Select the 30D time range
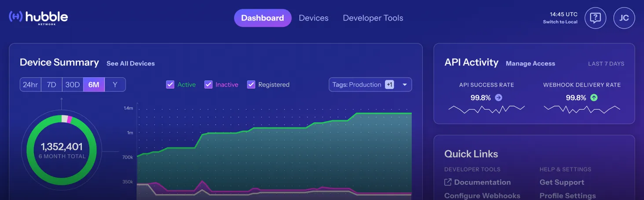This screenshot has height=200, width=644. [x=73, y=84]
